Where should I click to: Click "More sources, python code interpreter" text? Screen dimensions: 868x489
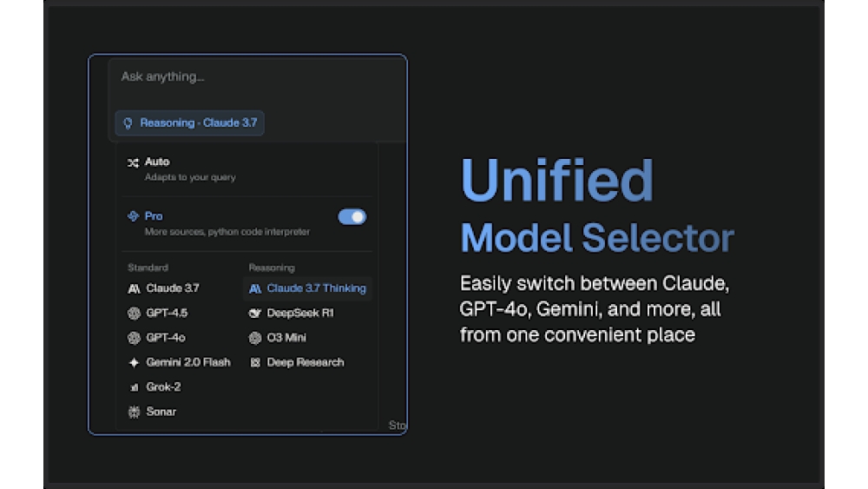point(227,232)
